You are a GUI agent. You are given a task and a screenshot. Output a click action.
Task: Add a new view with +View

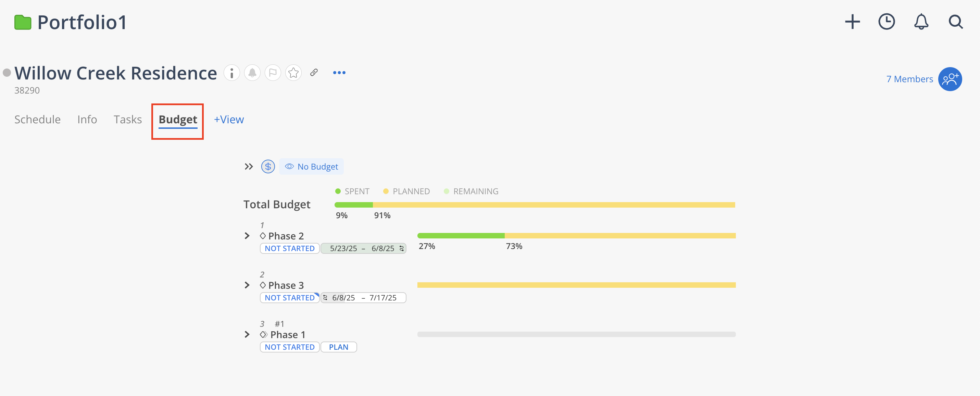pyautogui.click(x=229, y=119)
